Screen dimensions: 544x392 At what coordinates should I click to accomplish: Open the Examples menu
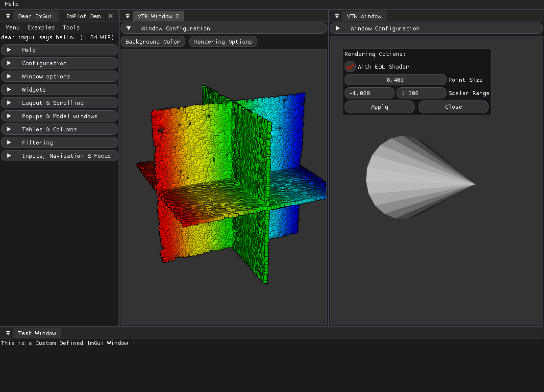pos(41,27)
